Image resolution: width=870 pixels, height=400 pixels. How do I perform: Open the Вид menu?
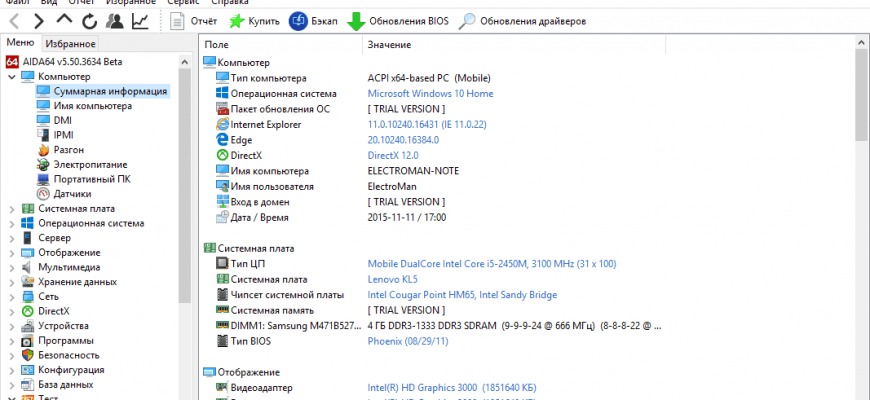click(x=49, y=2)
